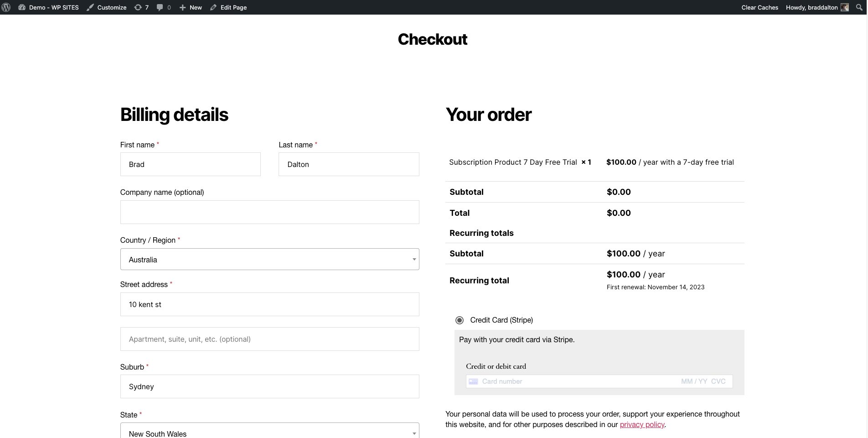Open the comments bubble icon
This screenshot has width=868, height=438.
(160, 7)
